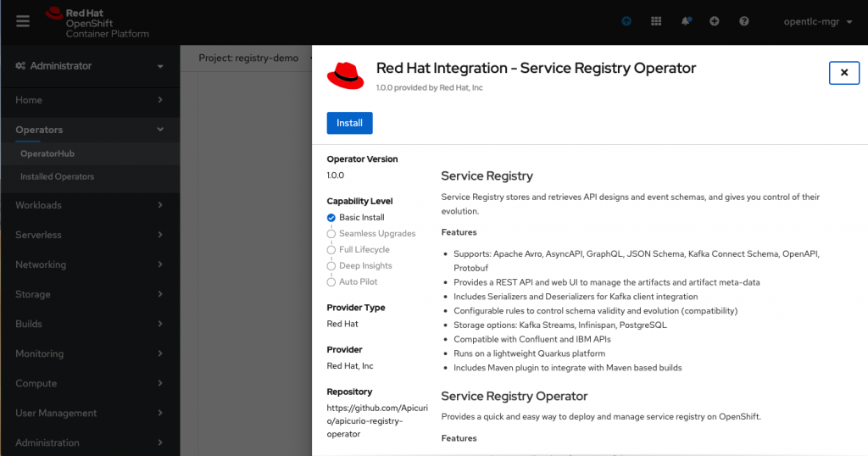Viewport: 868px width, 456px height.
Task: Expand the Home navigation section
Action: tap(90, 100)
